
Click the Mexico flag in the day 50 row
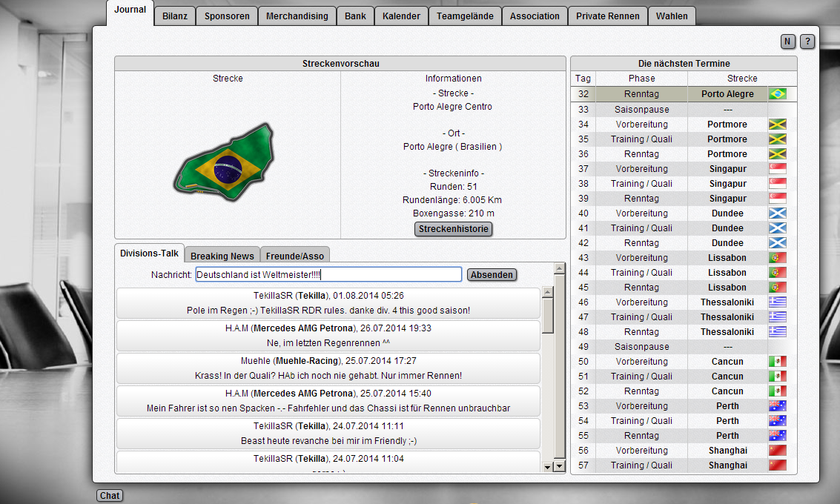click(x=778, y=362)
